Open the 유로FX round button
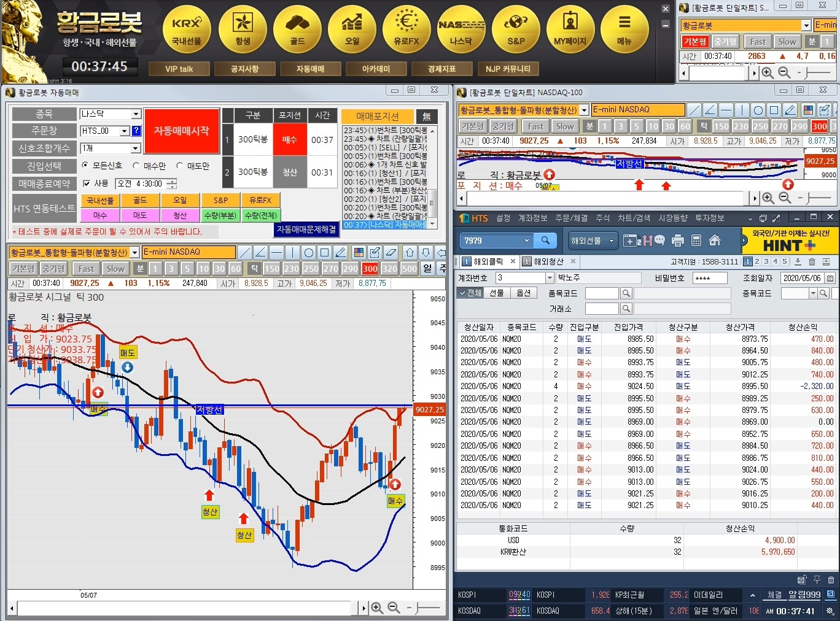The height and width of the screenshot is (621, 840). pyautogui.click(x=406, y=29)
